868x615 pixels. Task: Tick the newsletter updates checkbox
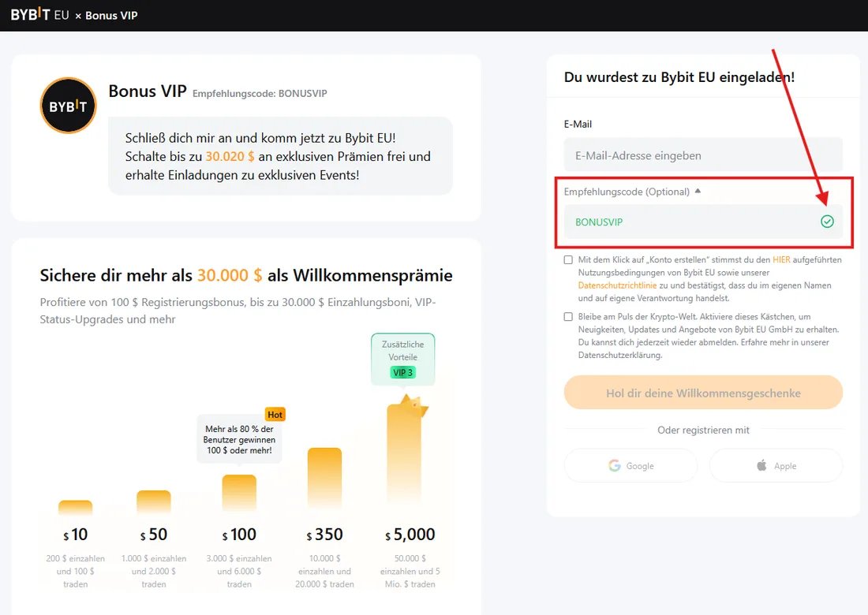[568, 317]
